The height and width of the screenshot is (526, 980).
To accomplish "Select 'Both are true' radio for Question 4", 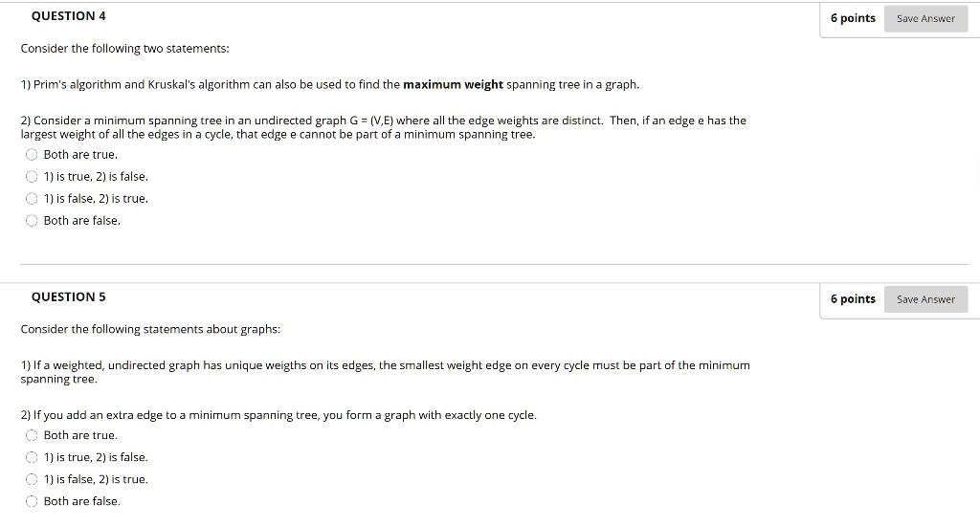I will (32, 155).
